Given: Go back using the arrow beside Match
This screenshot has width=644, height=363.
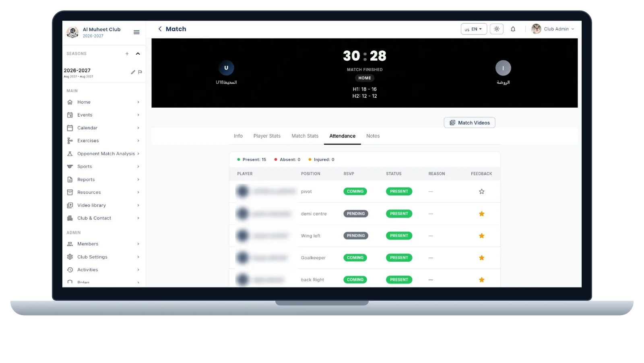Looking at the screenshot, I should pyautogui.click(x=160, y=29).
